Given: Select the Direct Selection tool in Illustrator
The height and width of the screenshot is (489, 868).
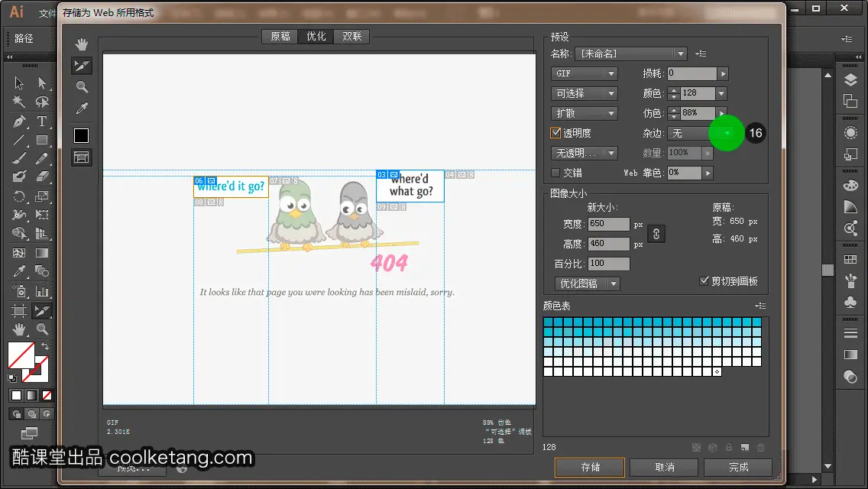Looking at the screenshot, I should tap(42, 83).
